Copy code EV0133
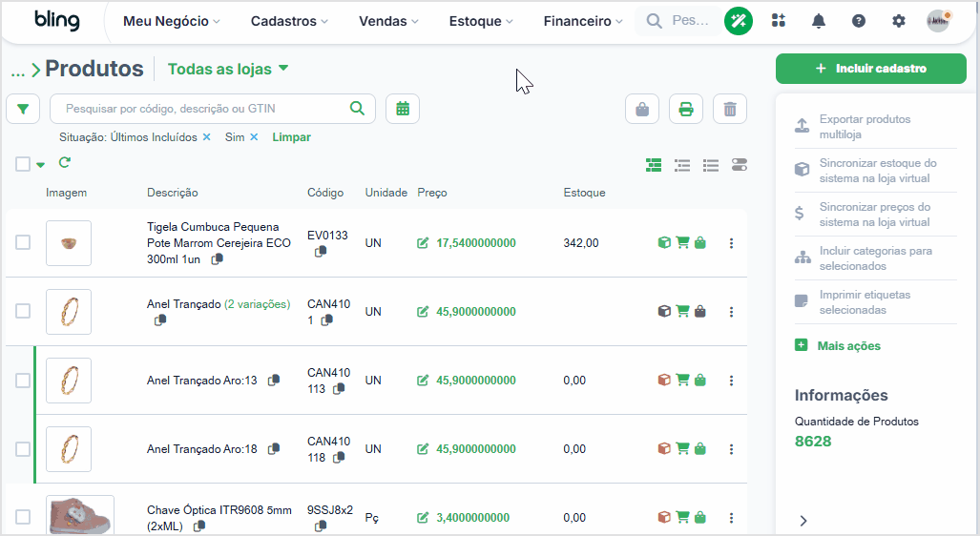The width and height of the screenshot is (980, 536). pos(321,251)
